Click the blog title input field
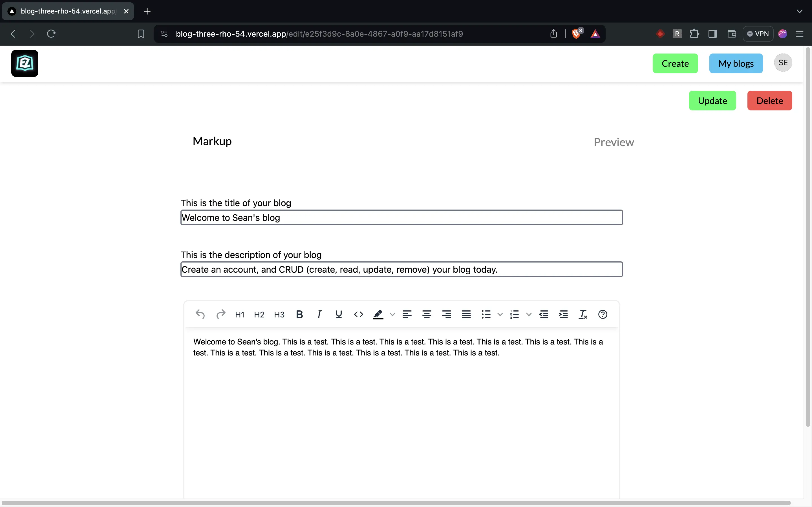The width and height of the screenshot is (812, 507). coord(401,218)
